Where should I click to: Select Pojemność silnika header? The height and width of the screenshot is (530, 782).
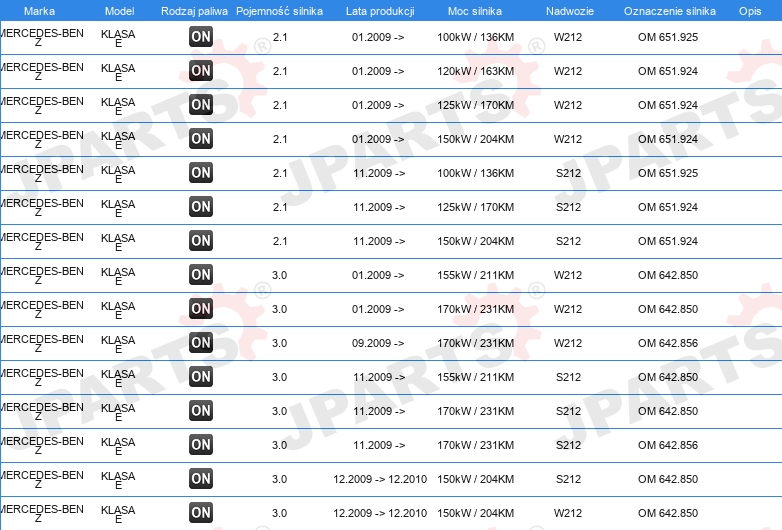pyautogui.click(x=279, y=11)
